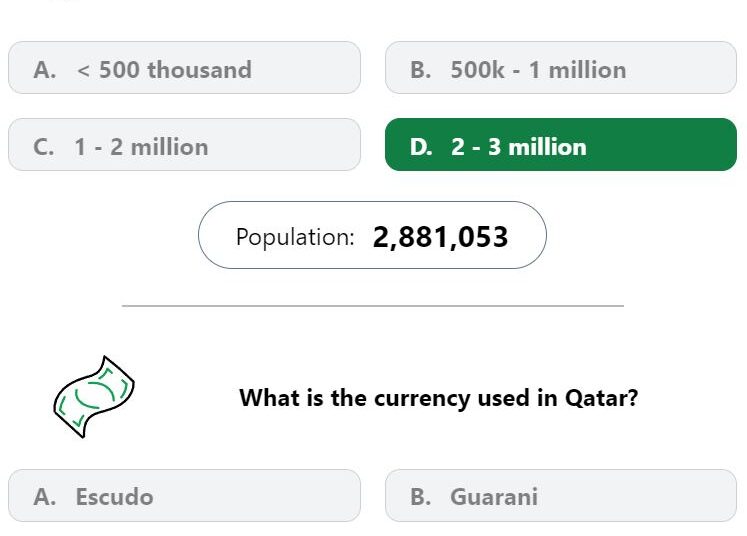Click the population number 2,881,053

440,237
